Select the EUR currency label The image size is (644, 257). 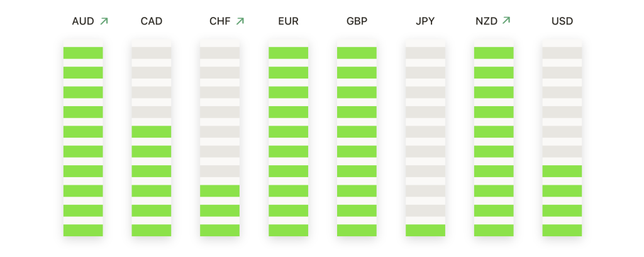click(x=288, y=21)
